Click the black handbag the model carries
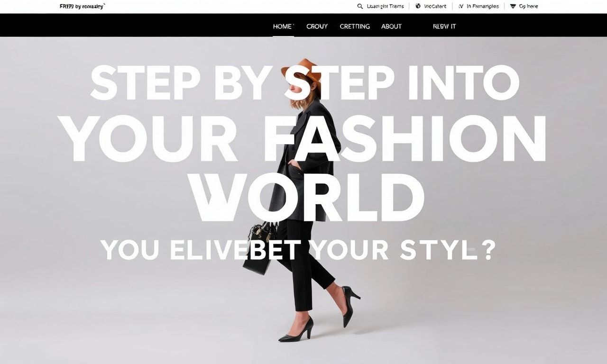 pos(259,247)
